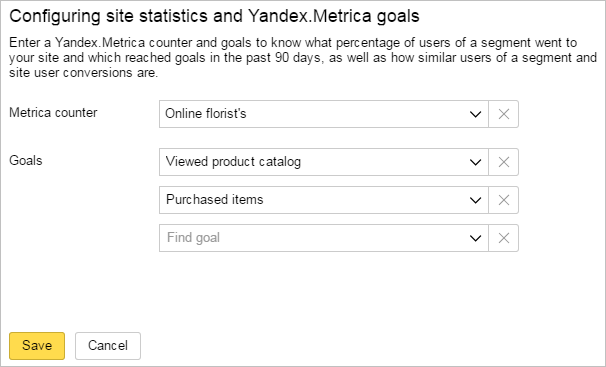The height and width of the screenshot is (367, 606).
Task: Expand the Purchased items chevron arrow
Action: [475, 200]
